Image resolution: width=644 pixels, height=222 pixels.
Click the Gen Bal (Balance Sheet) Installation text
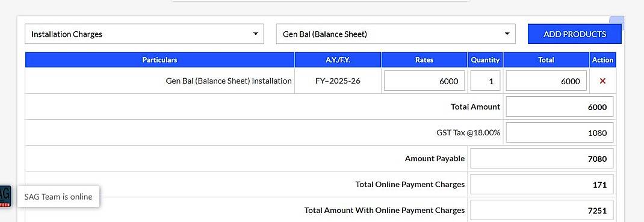pos(229,81)
